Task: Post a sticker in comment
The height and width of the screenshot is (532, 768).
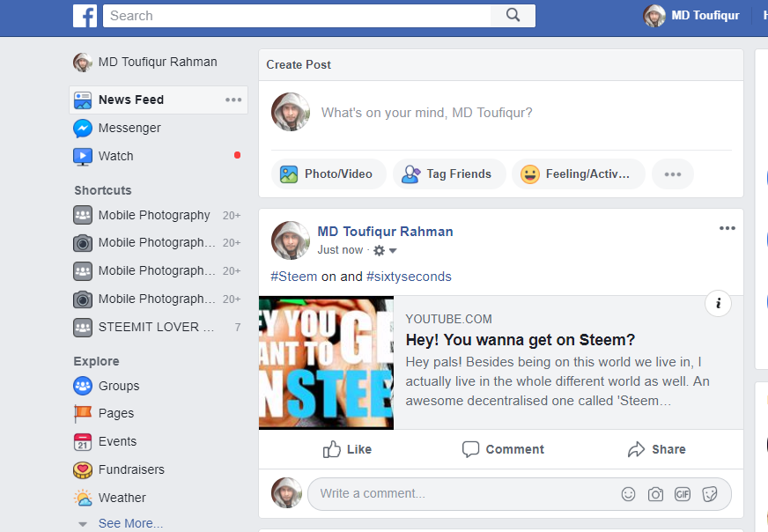Action: tap(710, 494)
